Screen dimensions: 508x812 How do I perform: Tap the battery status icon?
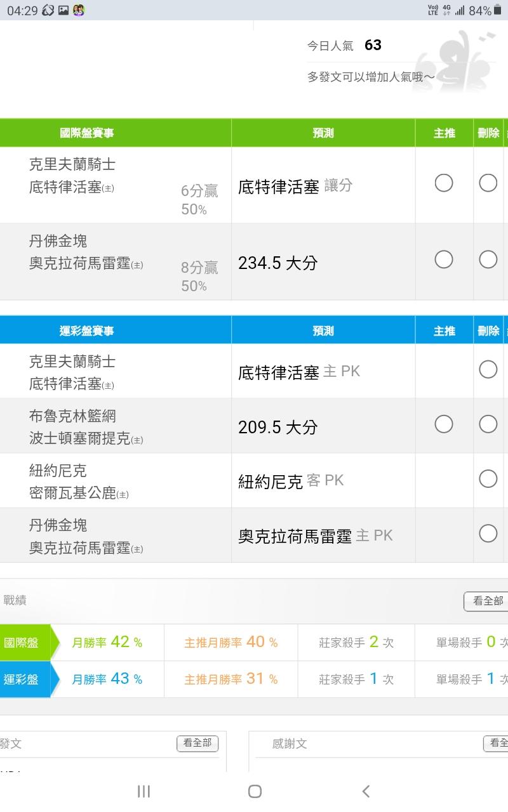498,10
